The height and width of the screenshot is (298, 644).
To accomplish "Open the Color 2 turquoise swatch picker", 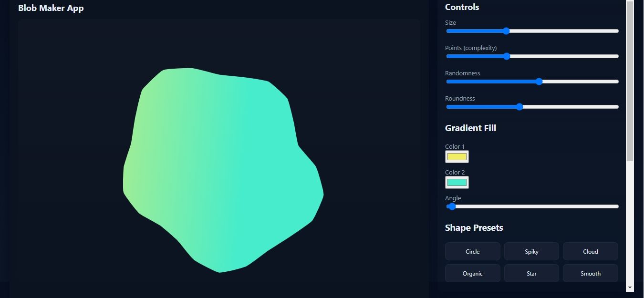I will coord(457,183).
